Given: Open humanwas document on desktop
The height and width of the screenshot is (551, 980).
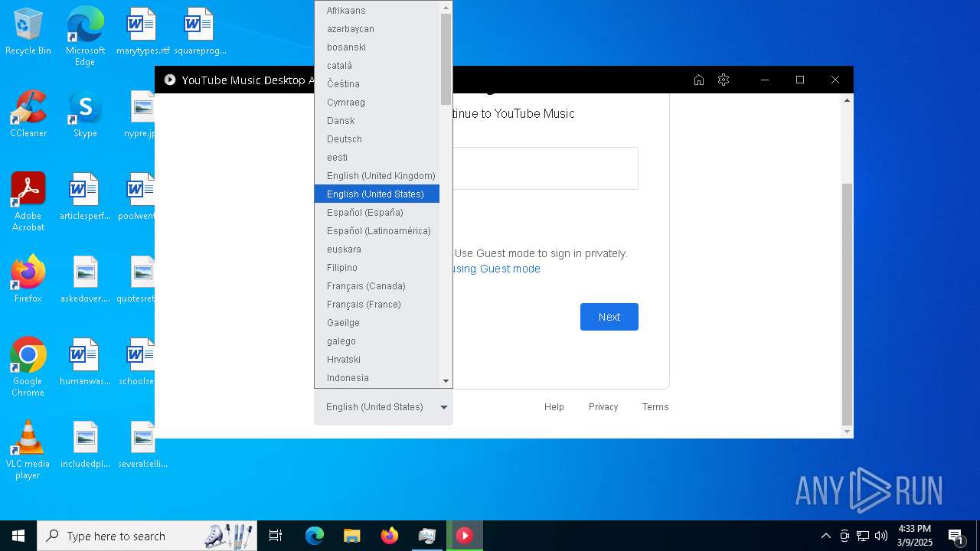Looking at the screenshot, I should tap(85, 363).
